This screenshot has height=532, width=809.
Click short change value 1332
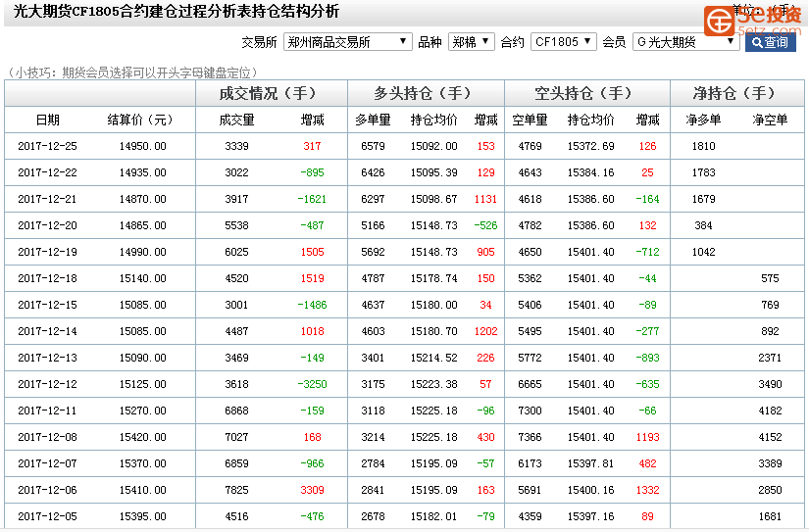(647, 490)
